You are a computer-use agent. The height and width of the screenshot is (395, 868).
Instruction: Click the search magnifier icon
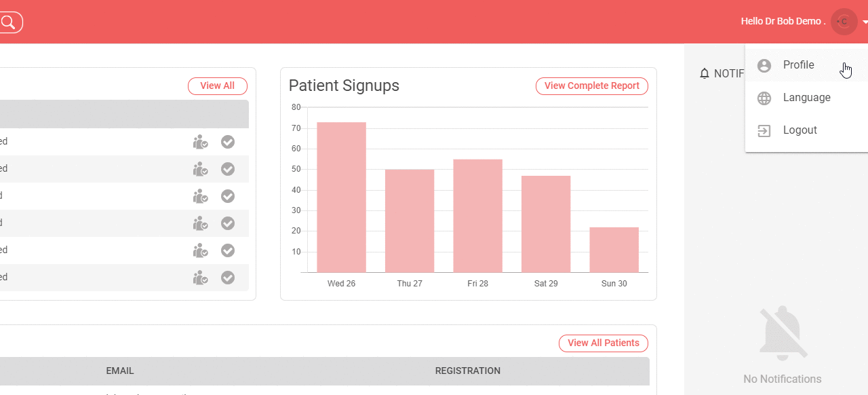pyautogui.click(x=8, y=22)
